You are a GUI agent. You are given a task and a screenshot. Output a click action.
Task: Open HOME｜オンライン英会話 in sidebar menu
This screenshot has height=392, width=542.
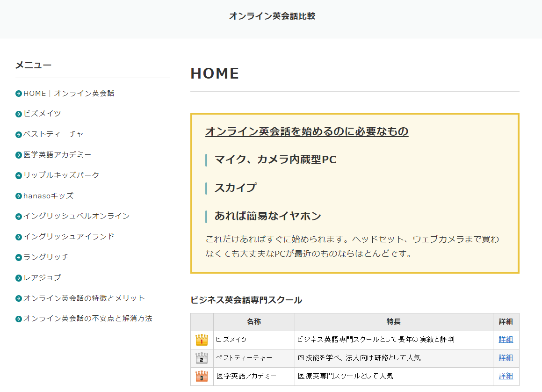pyautogui.click(x=69, y=94)
